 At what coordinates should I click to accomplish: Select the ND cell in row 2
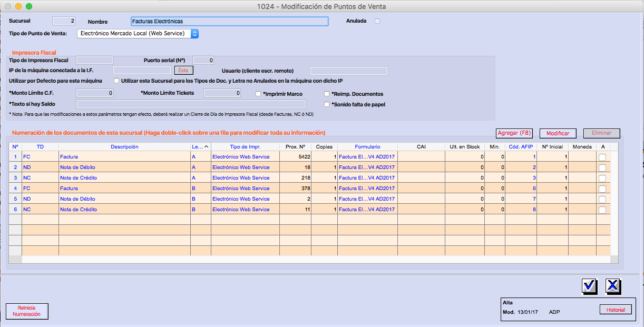click(x=40, y=167)
